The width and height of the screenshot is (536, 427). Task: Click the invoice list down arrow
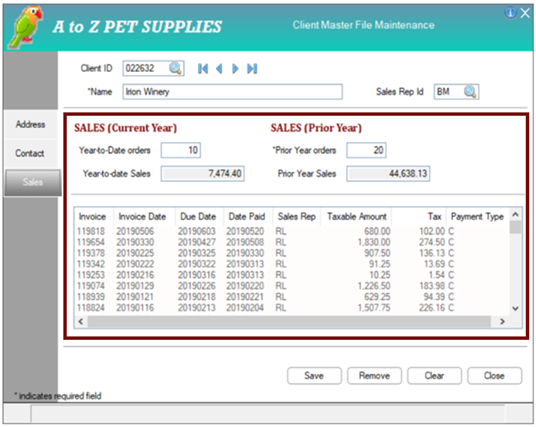tap(515, 308)
